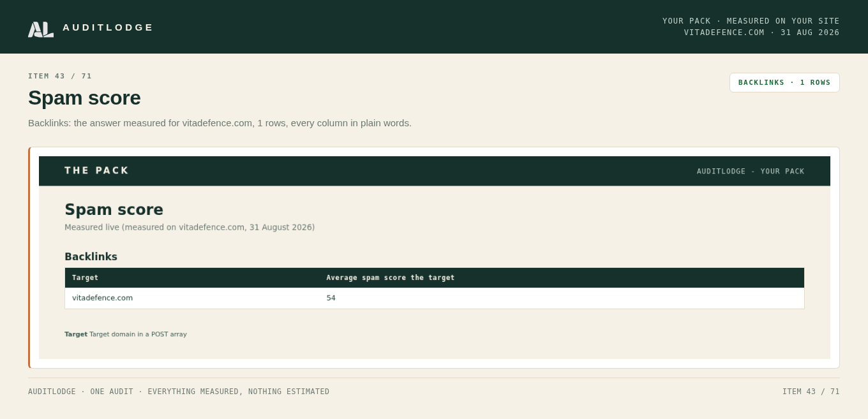The height and width of the screenshot is (419, 868).
Task: Open the AUDITLODGE brand name link
Action: click(108, 27)
